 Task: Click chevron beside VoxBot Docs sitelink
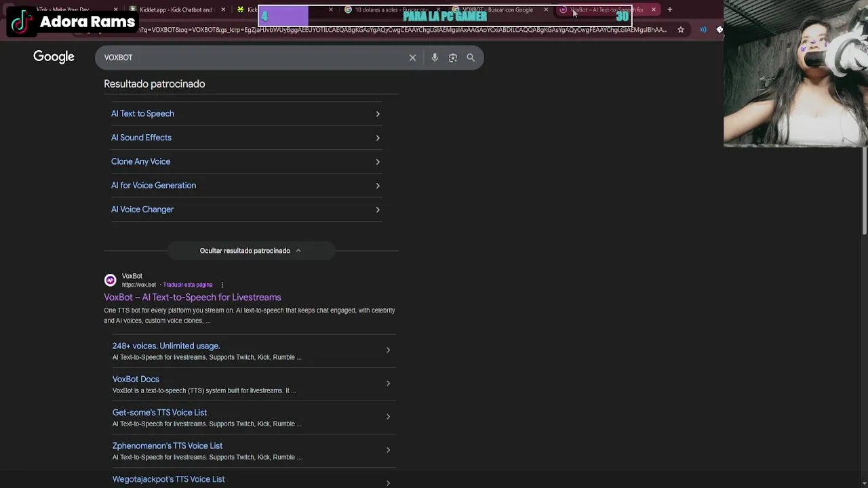388,384
